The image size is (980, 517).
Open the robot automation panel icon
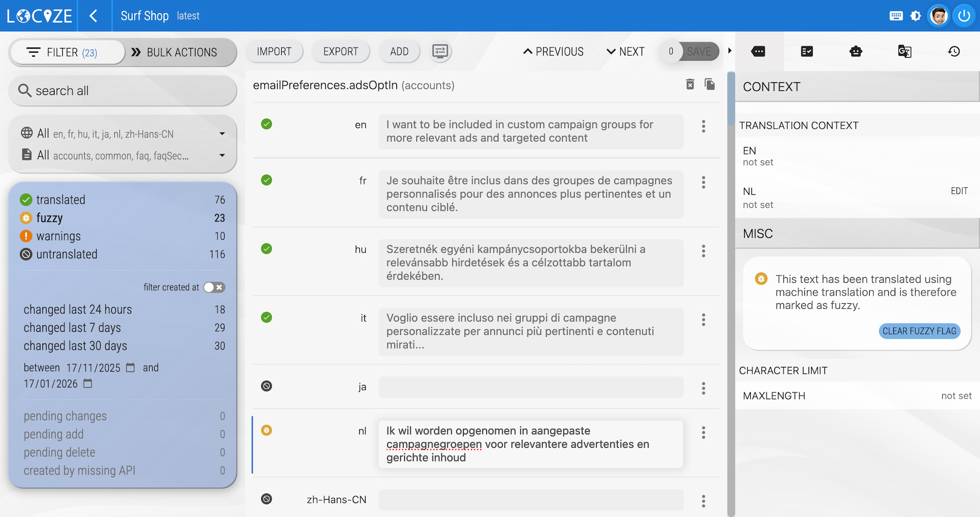click(855, 51)
